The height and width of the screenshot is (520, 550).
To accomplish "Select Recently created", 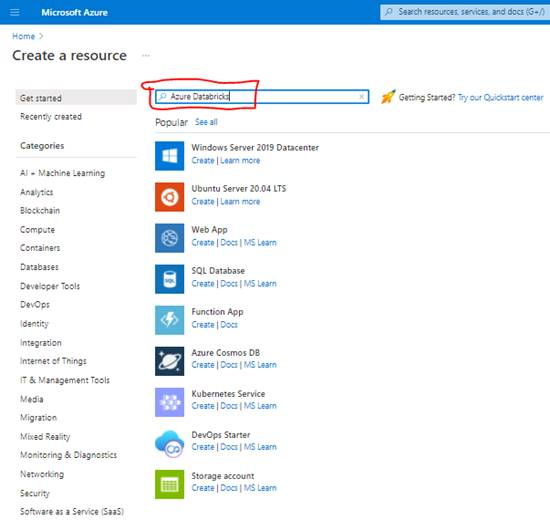I will tap(51, 116).
